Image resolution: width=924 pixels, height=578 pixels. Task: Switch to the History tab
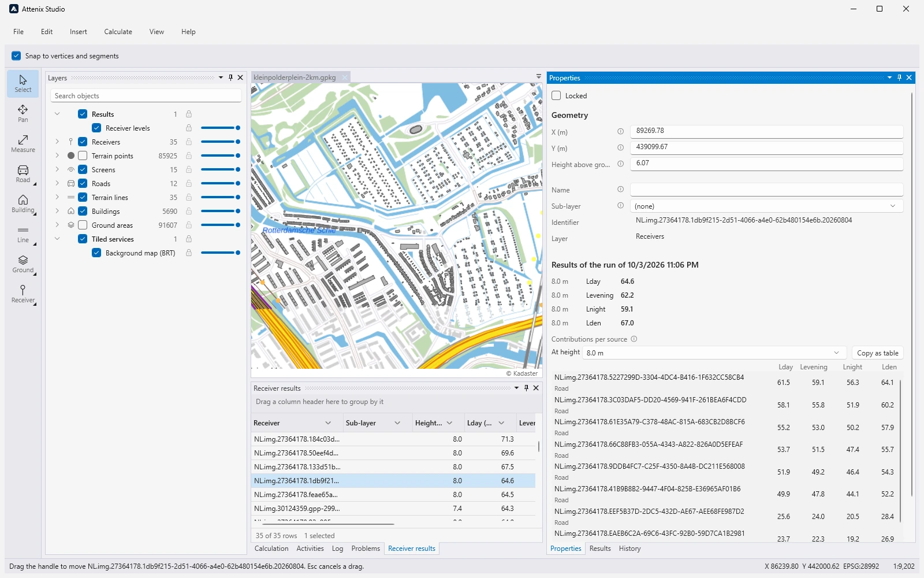pos(629,549)
